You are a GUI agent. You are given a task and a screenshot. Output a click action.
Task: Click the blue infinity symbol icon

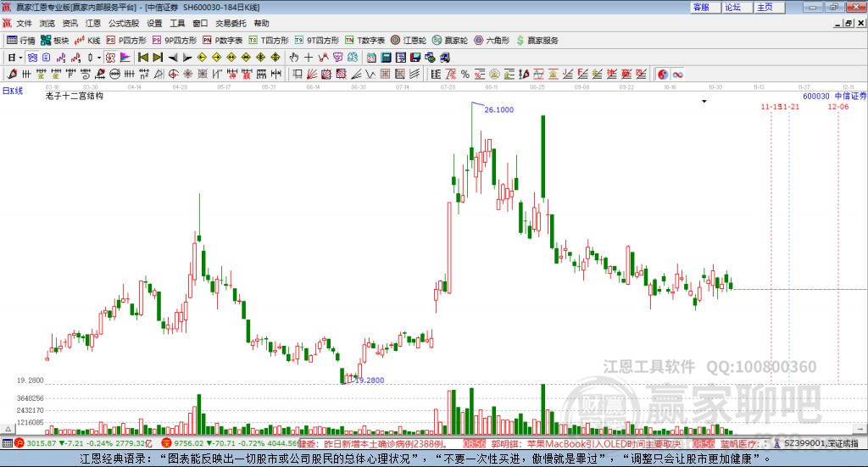(x=677, y=74)
